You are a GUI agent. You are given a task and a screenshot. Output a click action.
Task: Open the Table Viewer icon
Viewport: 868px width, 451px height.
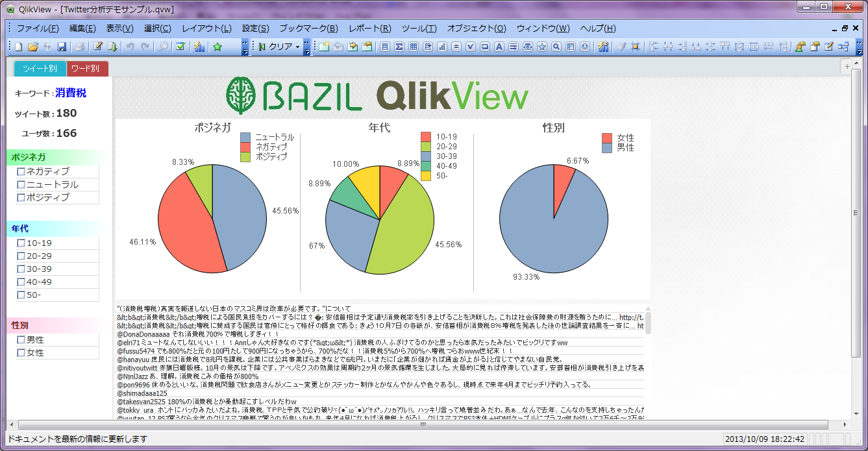[x=843, y=47]
